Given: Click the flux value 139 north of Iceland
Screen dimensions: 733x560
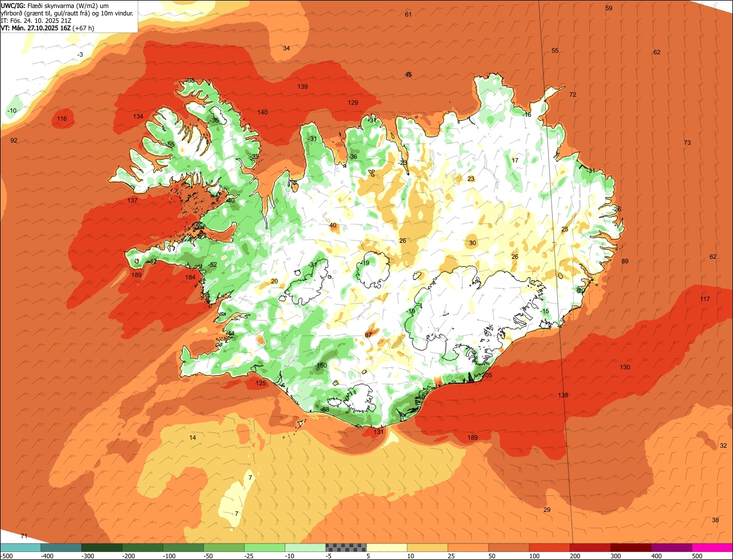Looking at the screenshot, I should 302,86.
